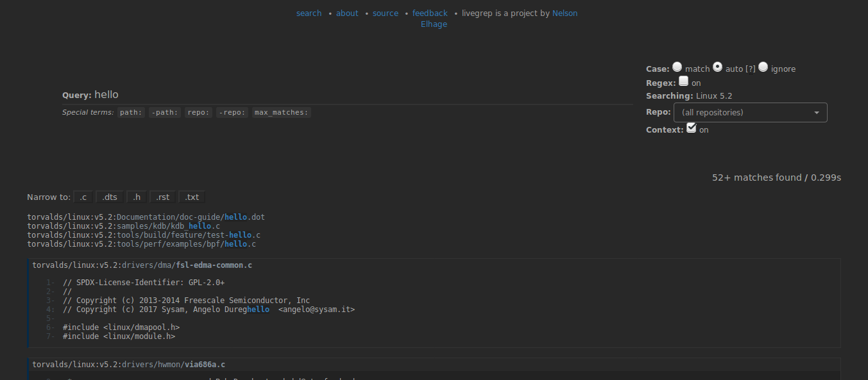Toggle the Context checkbox off
The image size is (868, 380).
pos(691,128)
